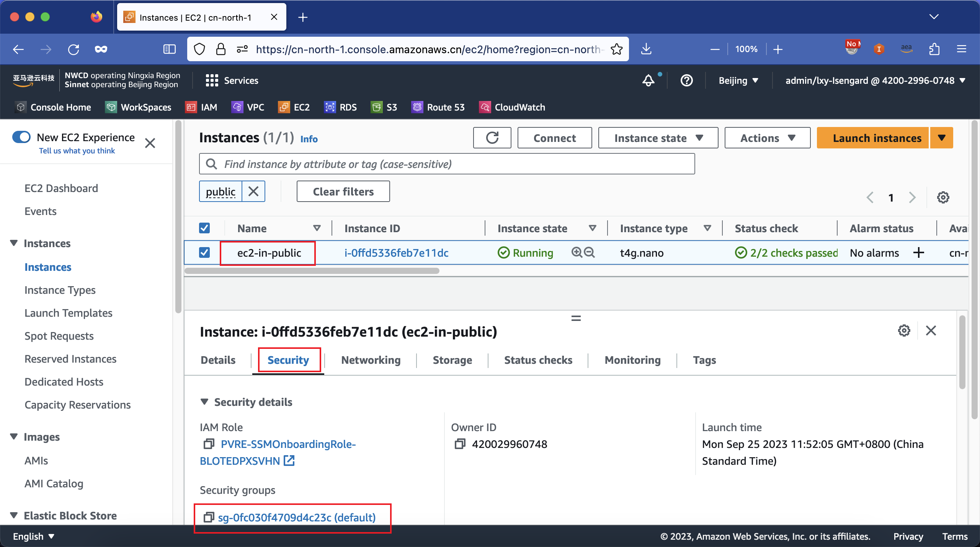
Task: Remove the public filter token
Action: 253,191
